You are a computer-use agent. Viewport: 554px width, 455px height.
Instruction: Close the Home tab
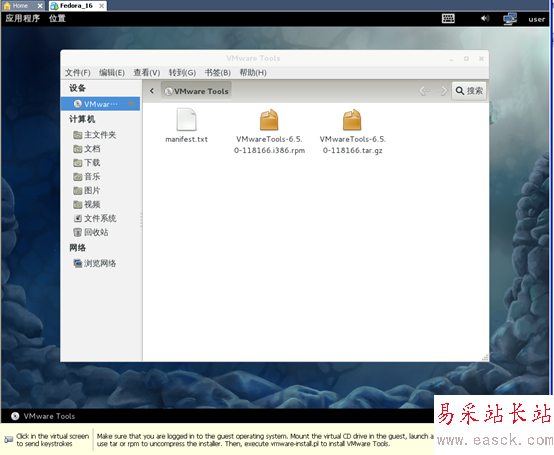pyautogui.click(x=40, y=6)
